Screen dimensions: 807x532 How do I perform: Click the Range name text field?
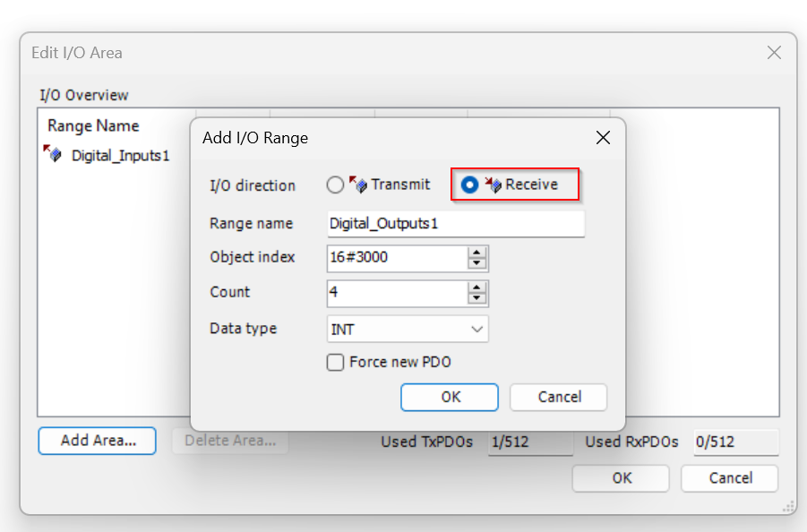click(x=456, y=224)
